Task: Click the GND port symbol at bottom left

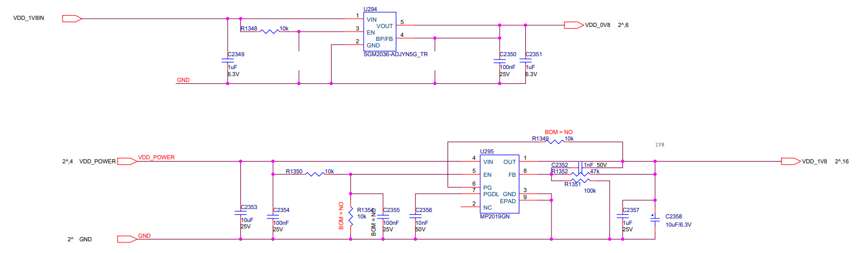Action: [x=127, y=239]
